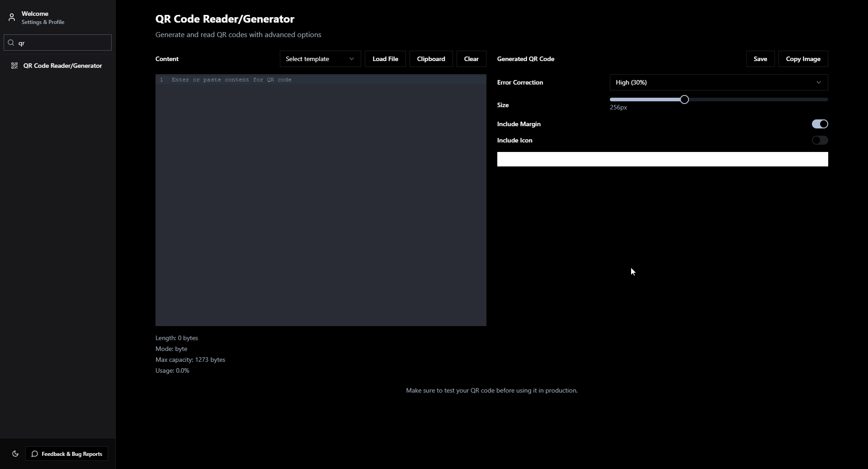Click the Size slider handle
The image size is (868, 469).
[x=684, y=99]
